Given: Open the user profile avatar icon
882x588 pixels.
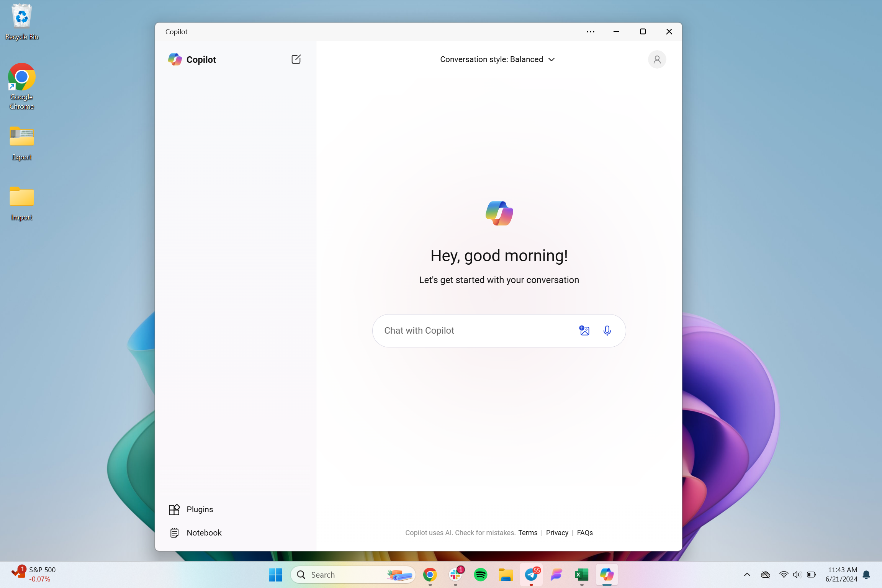Looking at the screenshot, I should click(x=657, y=59).
